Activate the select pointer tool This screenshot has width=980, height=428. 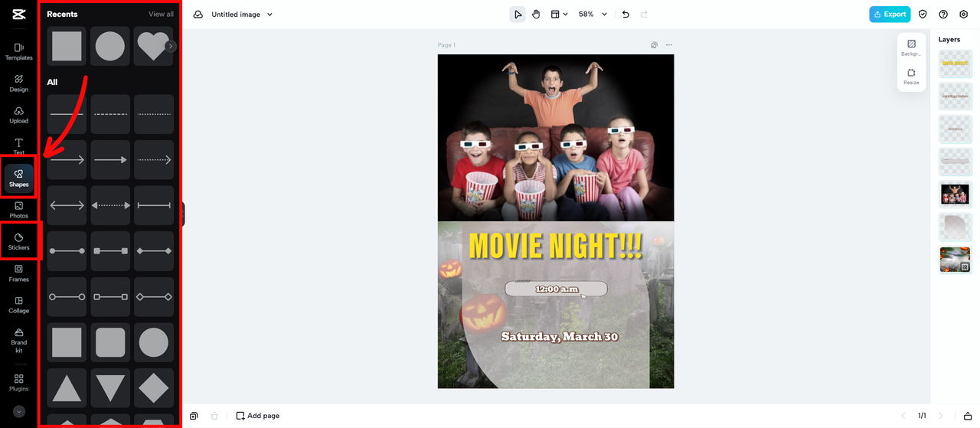tap(518, 14)
